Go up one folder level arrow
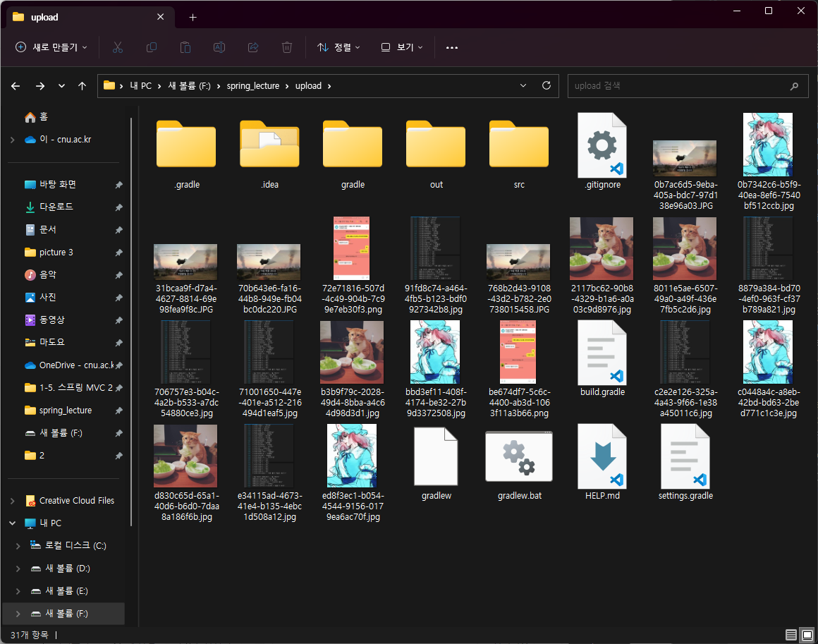 (82, 86)
